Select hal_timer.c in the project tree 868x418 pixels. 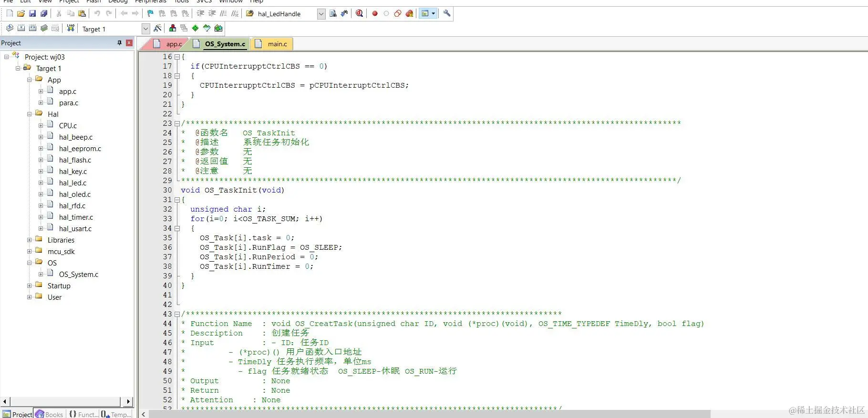(x=76, y=217)
